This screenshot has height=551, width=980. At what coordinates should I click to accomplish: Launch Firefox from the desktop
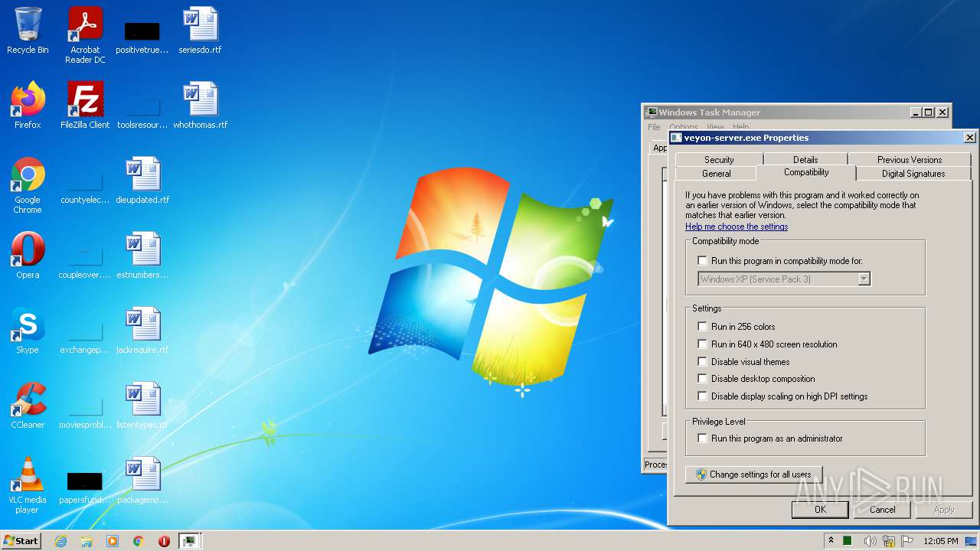[x=28, y=105]
